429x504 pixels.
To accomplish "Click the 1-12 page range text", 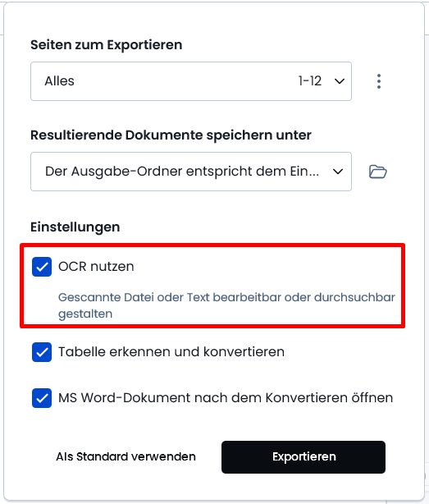I will click(x=310, y=81).
